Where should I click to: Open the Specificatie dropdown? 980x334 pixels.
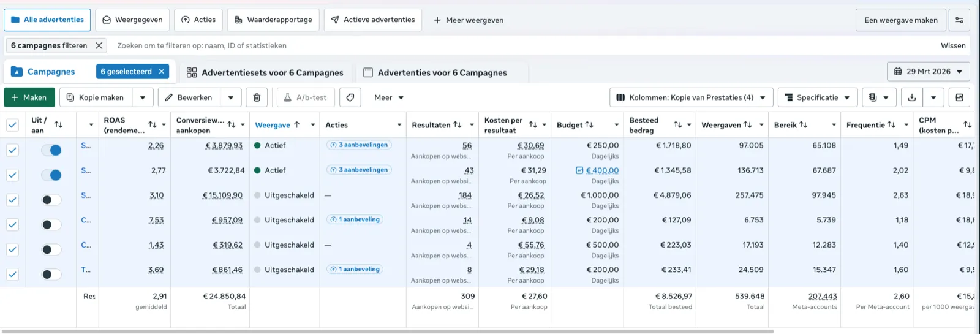pos(818,97)
